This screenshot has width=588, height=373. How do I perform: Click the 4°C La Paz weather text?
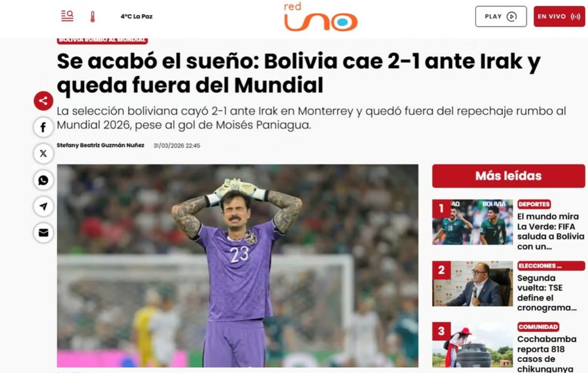pos(136,16)
